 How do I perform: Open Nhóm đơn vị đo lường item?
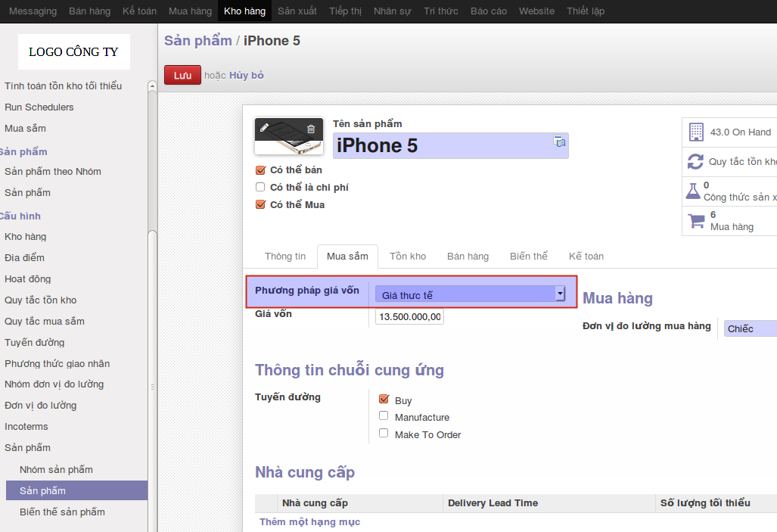[x=54, y=384]
